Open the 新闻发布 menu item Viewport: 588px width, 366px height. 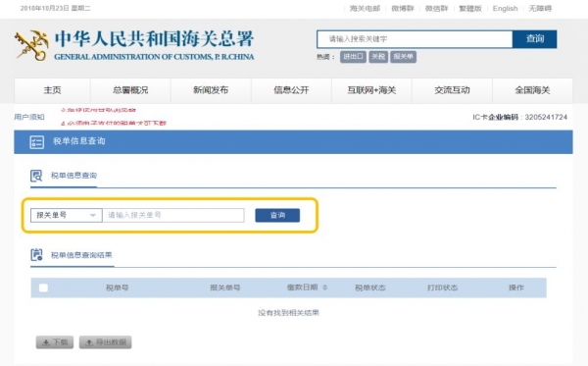[x=211, y=90]
